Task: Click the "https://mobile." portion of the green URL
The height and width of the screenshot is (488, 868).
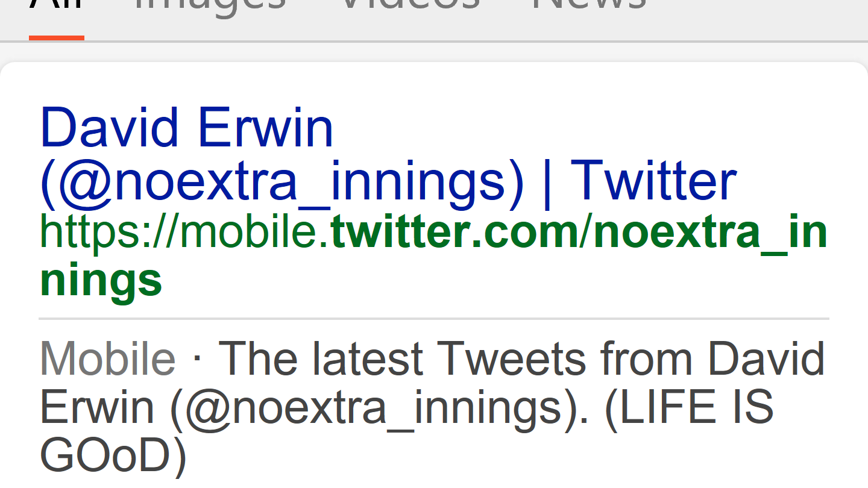Action: coord(184,233)
